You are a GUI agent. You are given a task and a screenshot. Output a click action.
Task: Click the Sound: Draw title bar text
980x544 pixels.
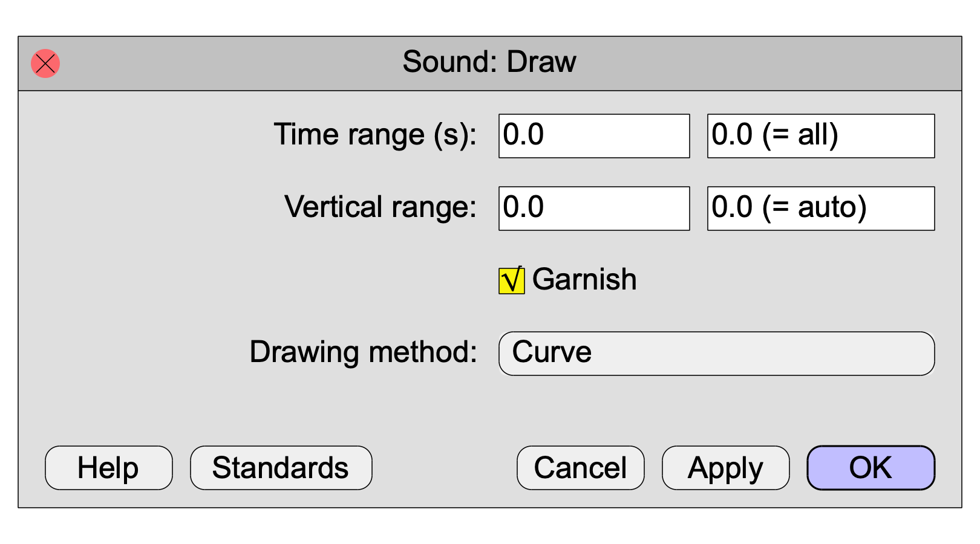click(489, 62)
